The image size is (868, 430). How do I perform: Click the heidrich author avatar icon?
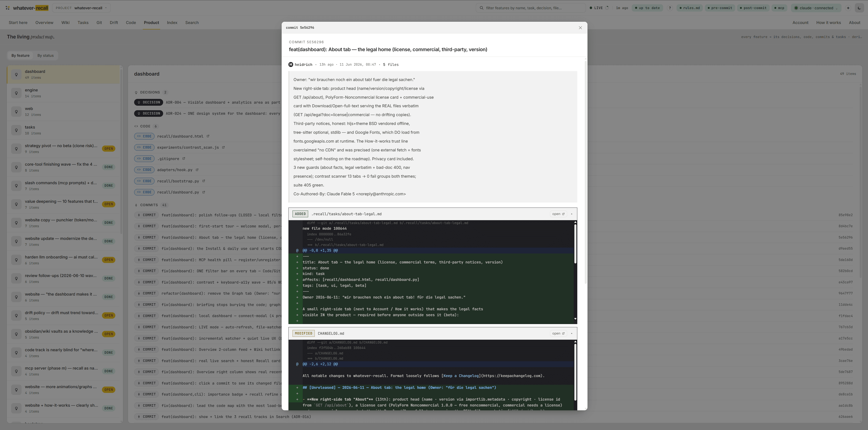(291, 64)
